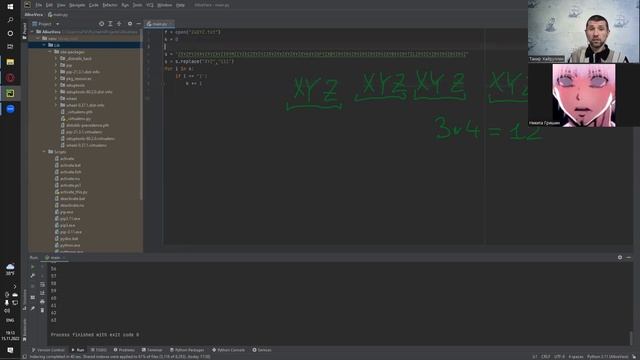640x360 pixels.
Task: Collapse the Scripts folder
Action: click(44, 152)
